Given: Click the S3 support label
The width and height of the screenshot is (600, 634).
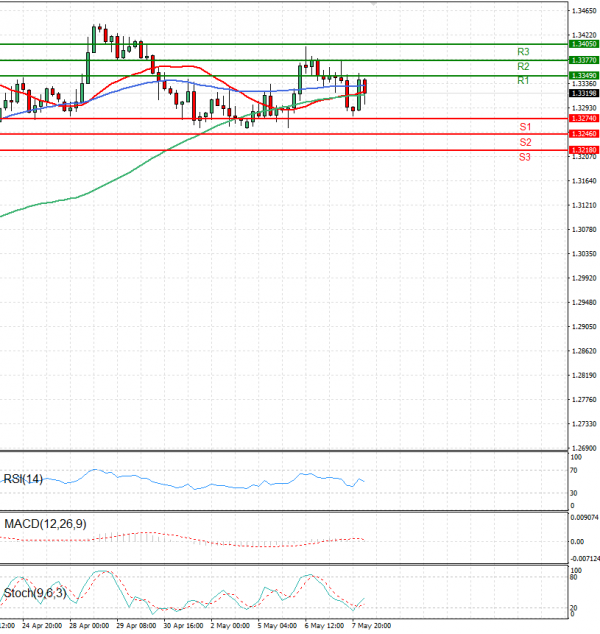Looking at the screenshot, I should [x=524, y=157].
